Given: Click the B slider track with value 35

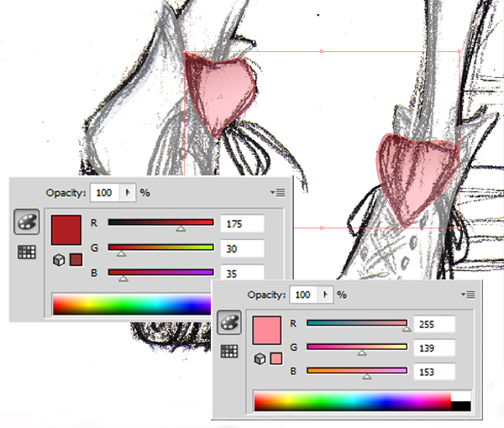Looking at the screenshot, I should [x=160, y=272].
